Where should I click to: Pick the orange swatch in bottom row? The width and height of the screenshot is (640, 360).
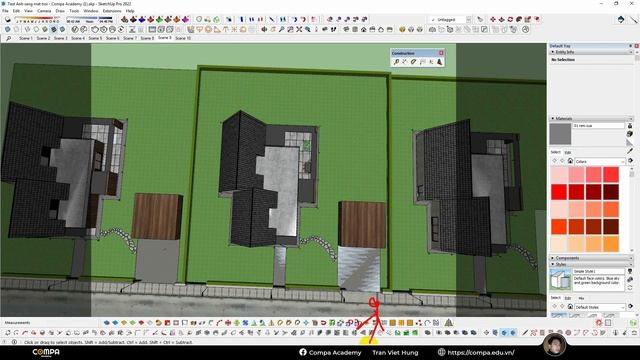[611, 244]
